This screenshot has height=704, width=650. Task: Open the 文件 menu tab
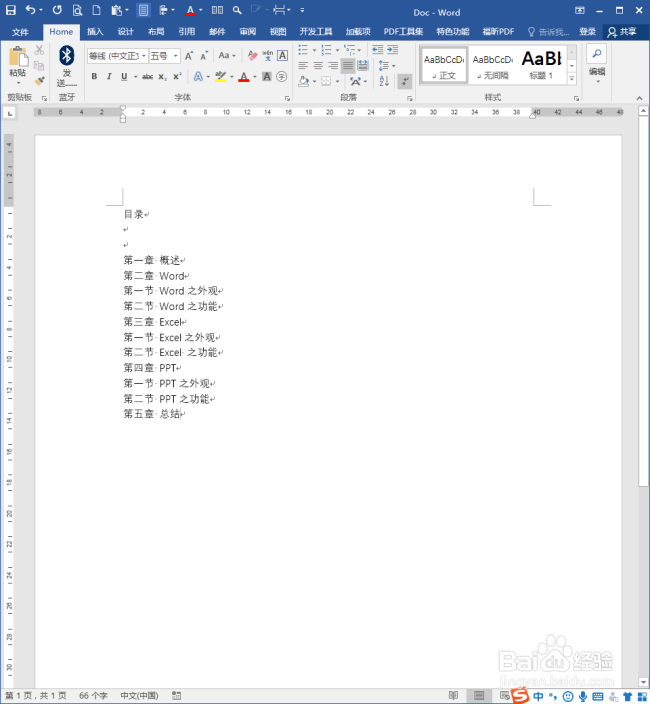[x=20, y=32]
